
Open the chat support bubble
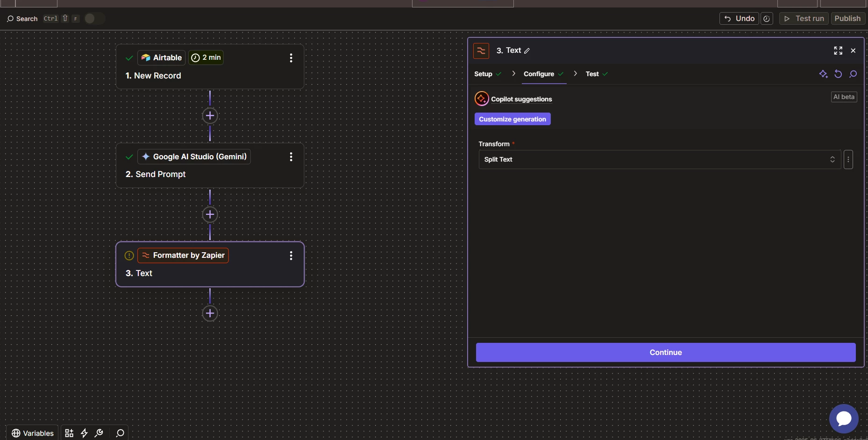pos(844,419)
